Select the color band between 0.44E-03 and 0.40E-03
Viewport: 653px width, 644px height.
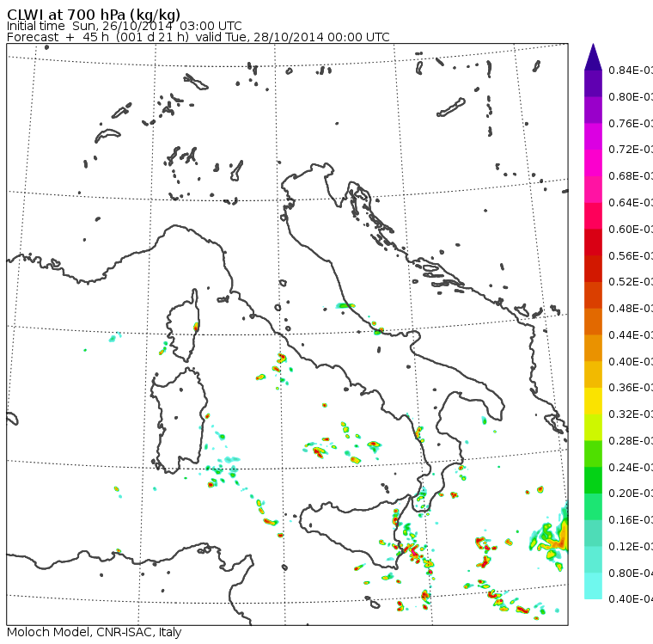593,348
